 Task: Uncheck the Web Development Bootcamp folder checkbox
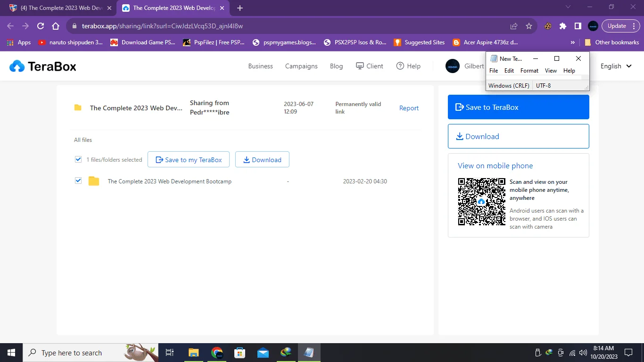point(78,181)
